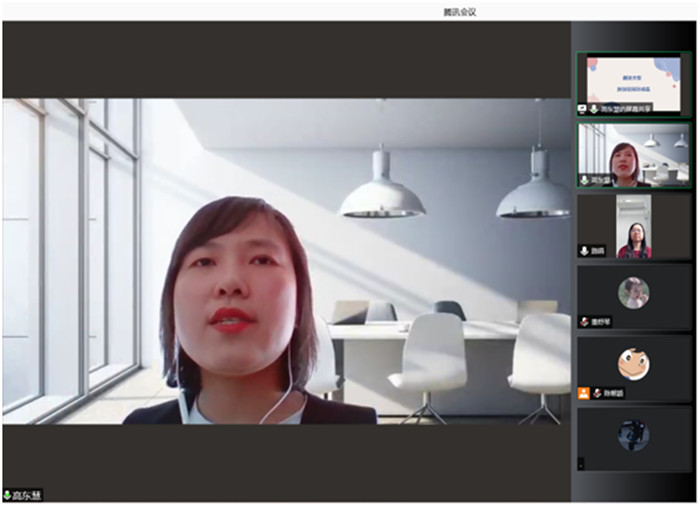
Task: Open the participant tile with cartoon face avatar
Action: coord(634,365)
